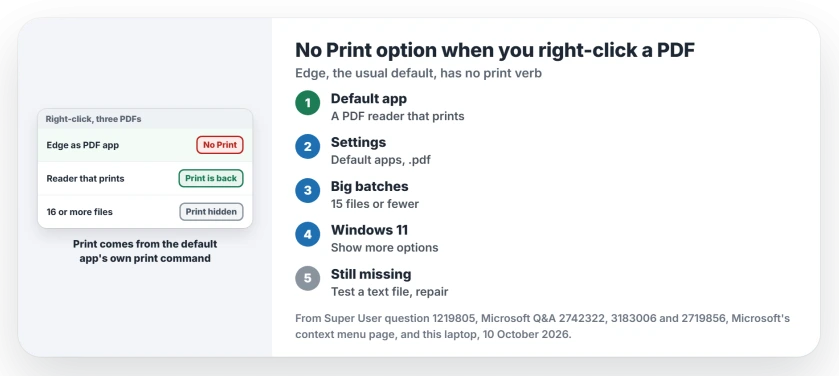This screenshot has width=839, height=376.
Task: Click the "Still missing" step title
Action: coord(371,274)
